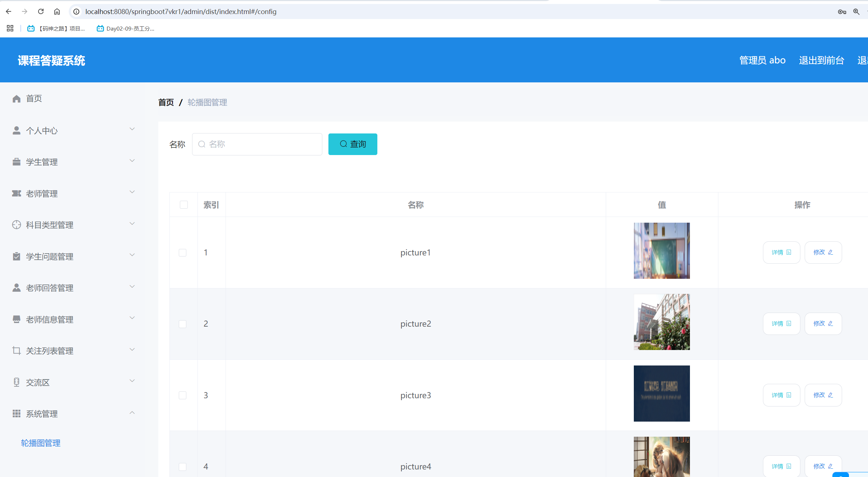The height and width of the screenshot is (477, 868).
Task: Click the 管理员 abo label
Action: [x=762, y=60]
